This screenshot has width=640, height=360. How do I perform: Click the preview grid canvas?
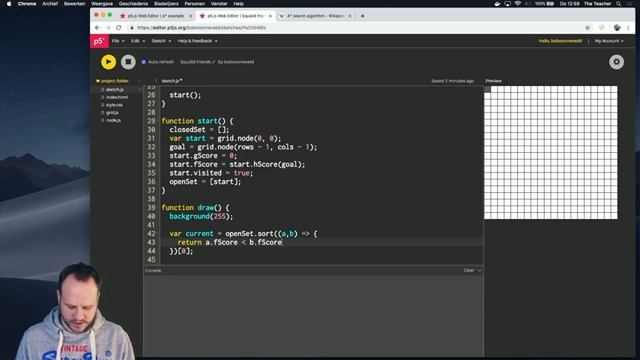[551, 152]
